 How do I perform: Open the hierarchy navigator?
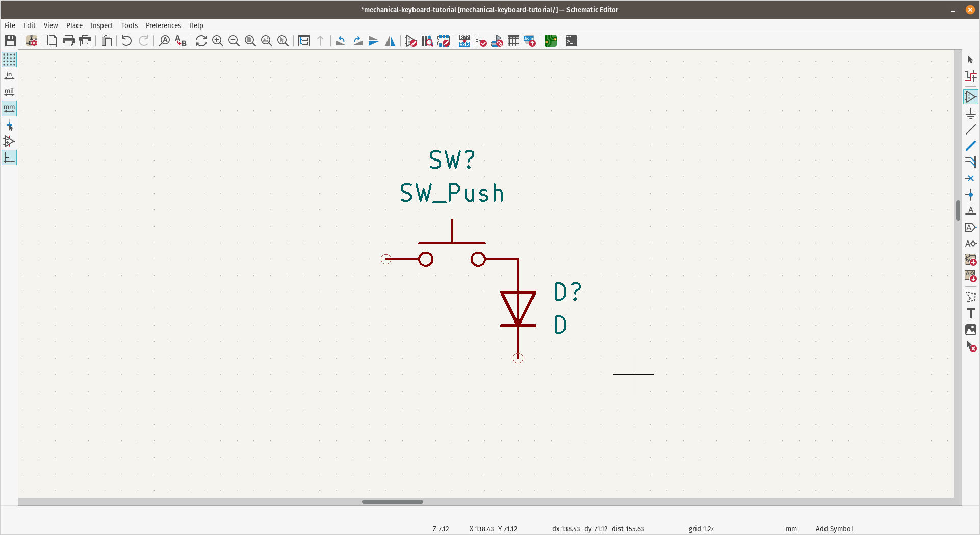pyautogui.click(x=303, y=41)
